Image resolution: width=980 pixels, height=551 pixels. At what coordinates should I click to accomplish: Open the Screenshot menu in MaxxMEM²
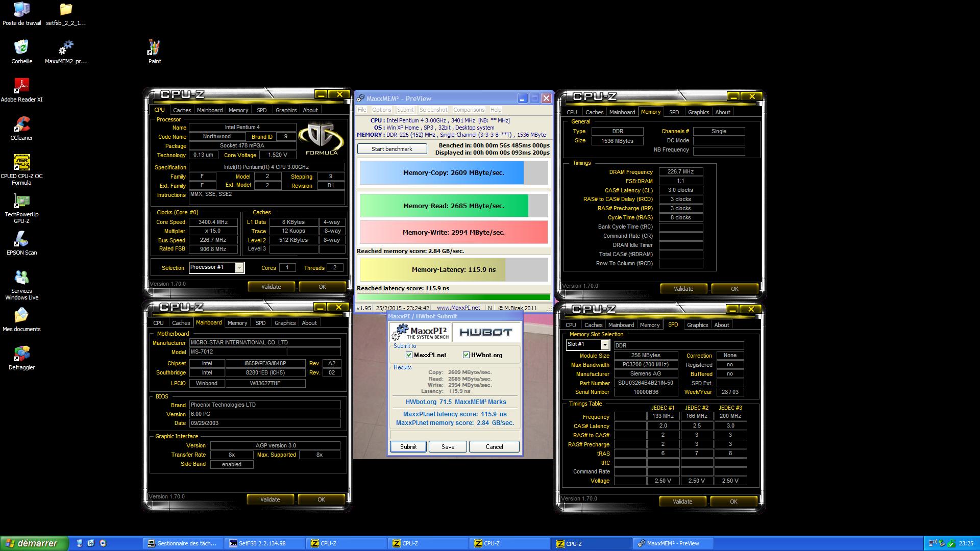point(433,110)
